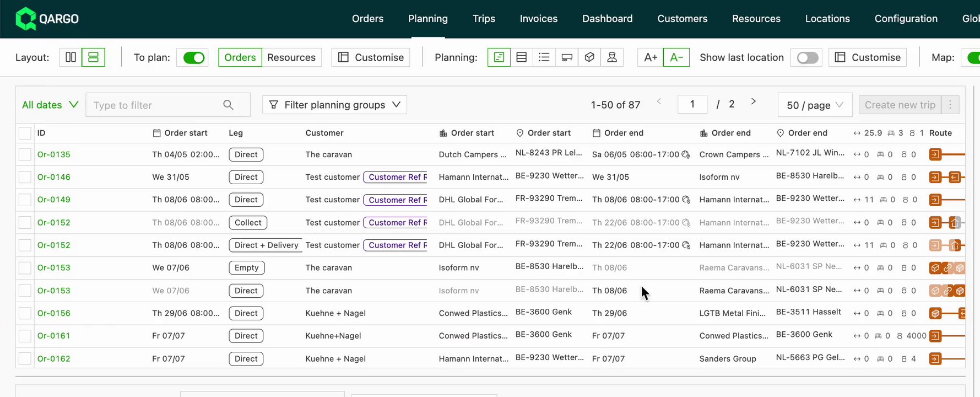Enable the Show last location switch
The image size is (980, 397).
pos(807,57)
